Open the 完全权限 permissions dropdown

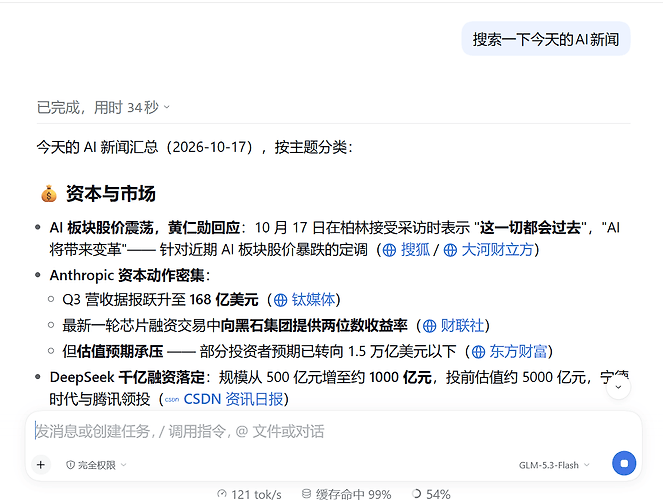[96, 465]
